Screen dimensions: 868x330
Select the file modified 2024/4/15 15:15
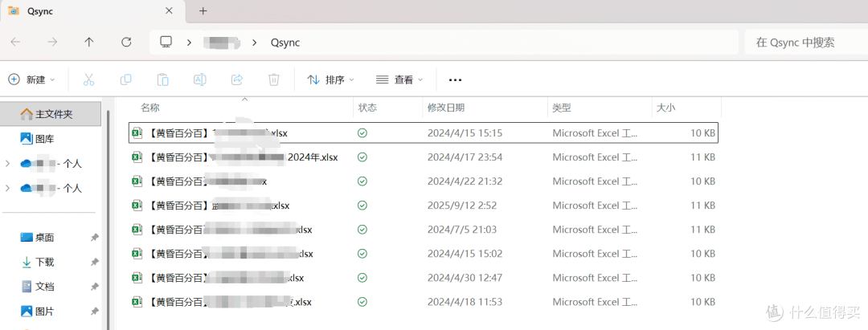(x=424, y=132)
